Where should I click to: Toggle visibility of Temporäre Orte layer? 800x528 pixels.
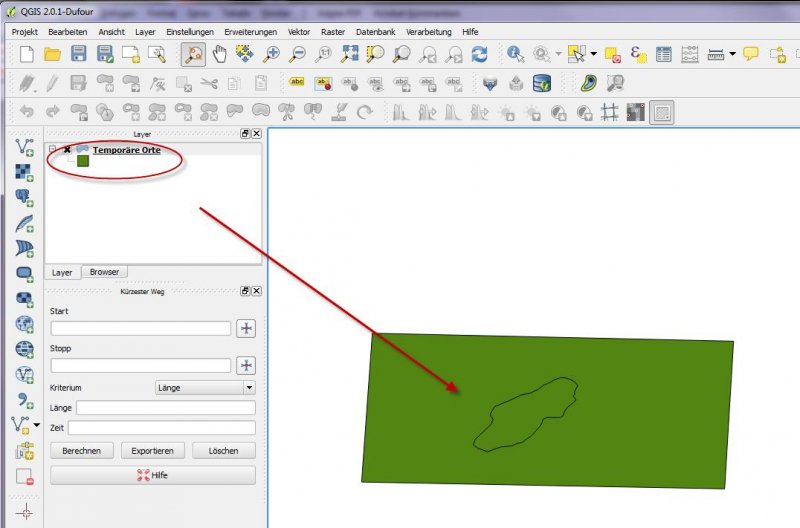pyautogui.click(x=67, y=150)
